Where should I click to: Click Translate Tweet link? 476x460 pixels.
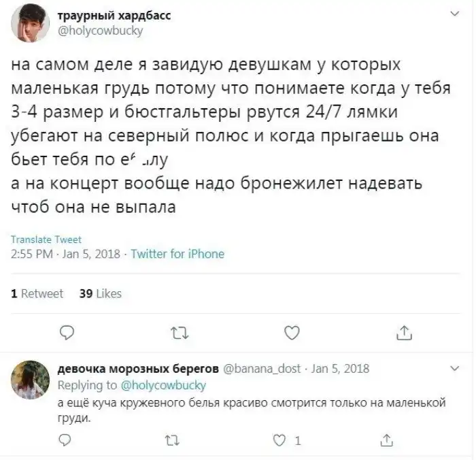point(46,240)
